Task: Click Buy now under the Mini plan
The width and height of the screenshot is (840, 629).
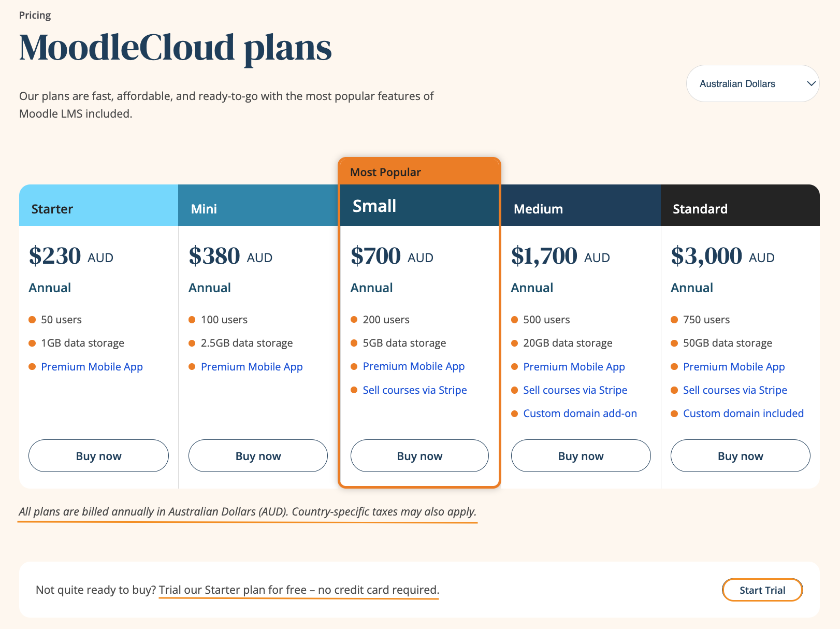Action: click(258, 456)
